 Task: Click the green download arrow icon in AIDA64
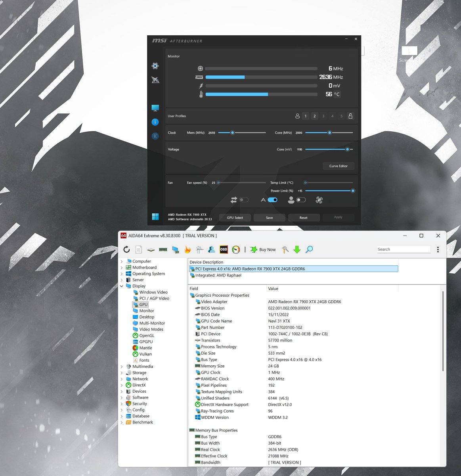click(297, 250)
